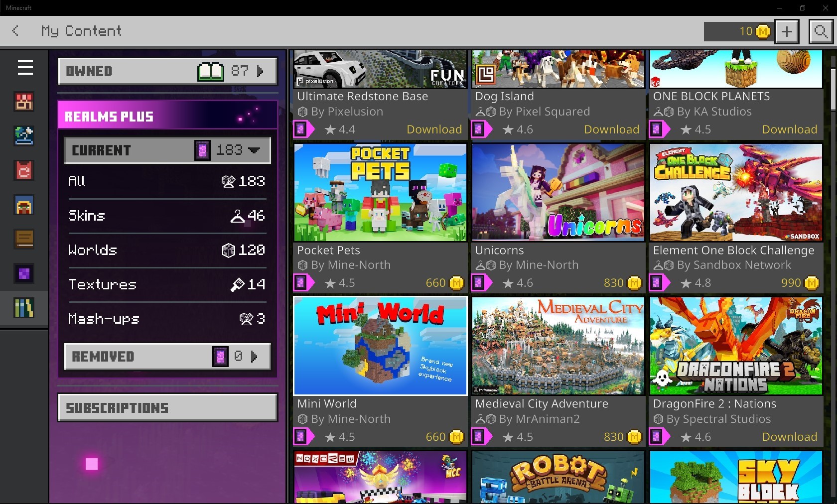Open the hamburger menu in the sidebar
Image resolution: width=837 pixels, height=504 pixels.
(25, 67)
